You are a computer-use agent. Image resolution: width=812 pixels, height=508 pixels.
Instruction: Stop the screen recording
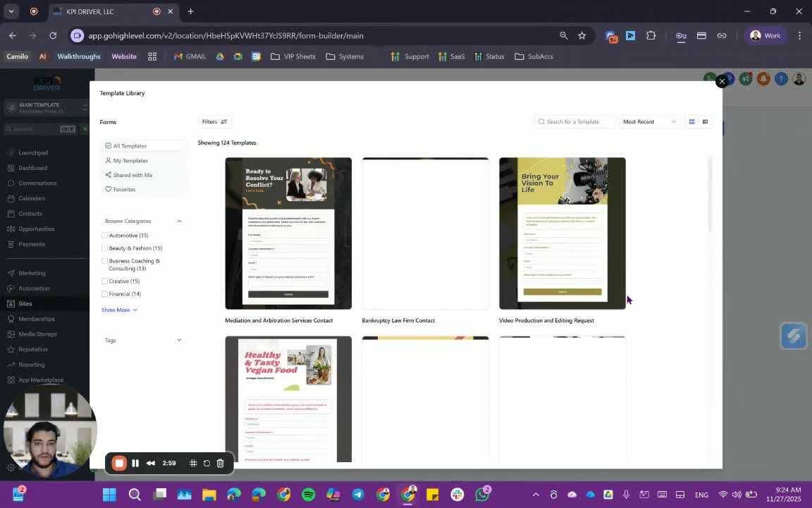pos(119,464)
